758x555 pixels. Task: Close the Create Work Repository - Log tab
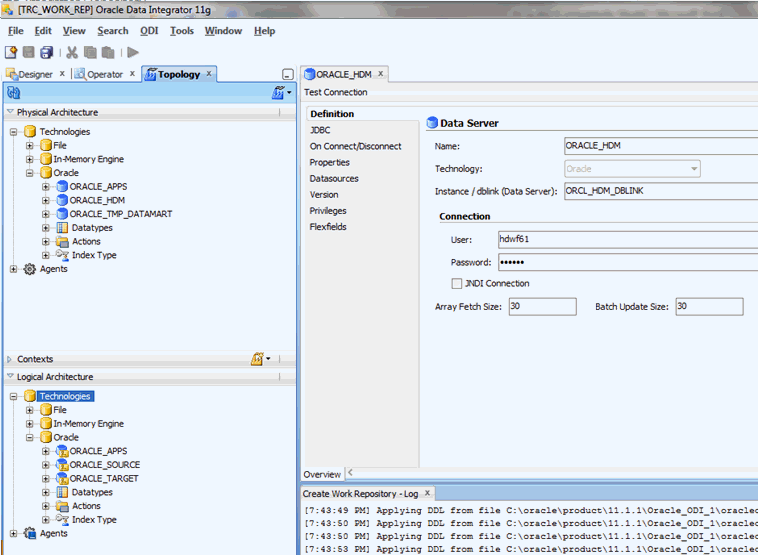[427, 493]
